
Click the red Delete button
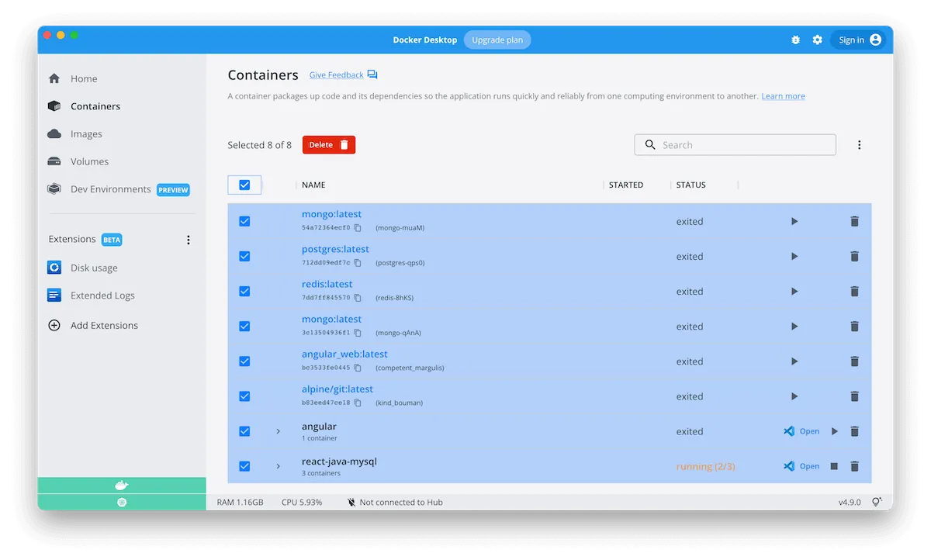pyautogui.click(x=329, y=145)
